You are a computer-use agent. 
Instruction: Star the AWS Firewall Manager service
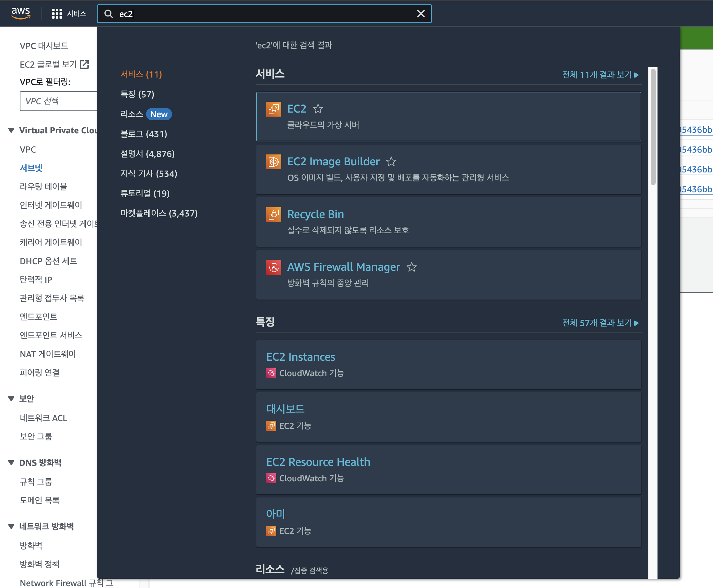(411, 267)
